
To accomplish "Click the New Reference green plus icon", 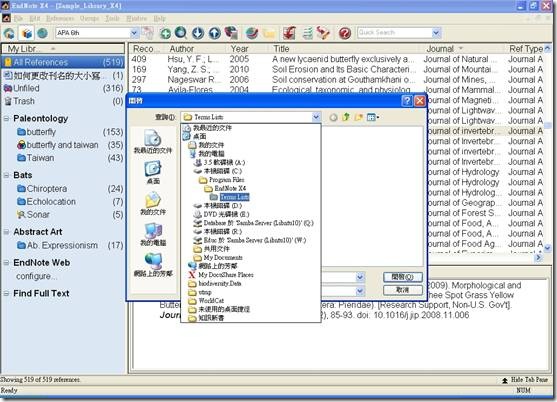I will (165, 33).
